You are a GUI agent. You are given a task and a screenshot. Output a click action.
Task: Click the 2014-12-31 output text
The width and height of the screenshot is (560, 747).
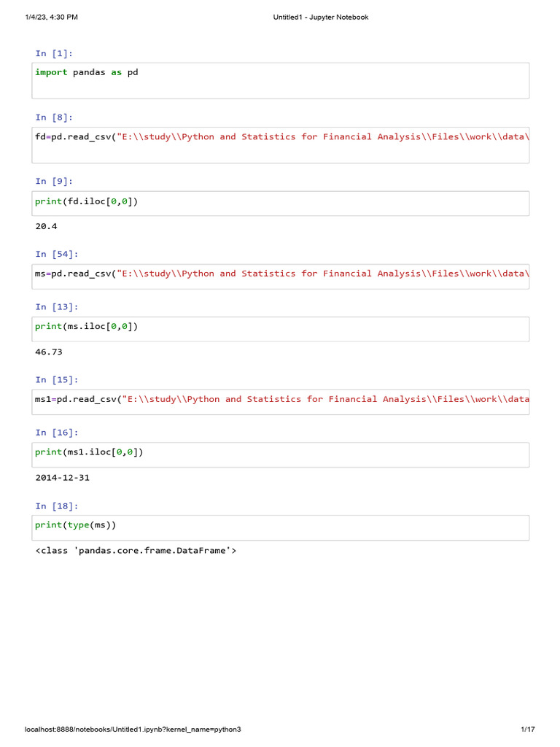pyautogui.click(x=62, y=478)
